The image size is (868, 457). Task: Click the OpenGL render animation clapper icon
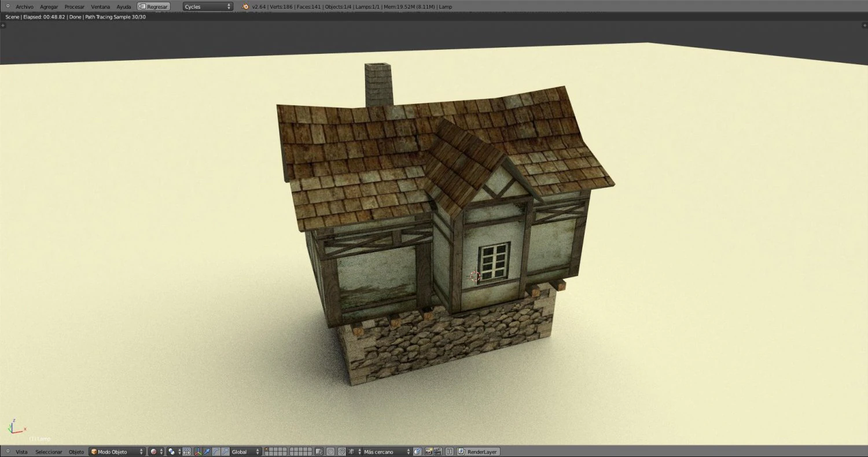coord(438,452)
